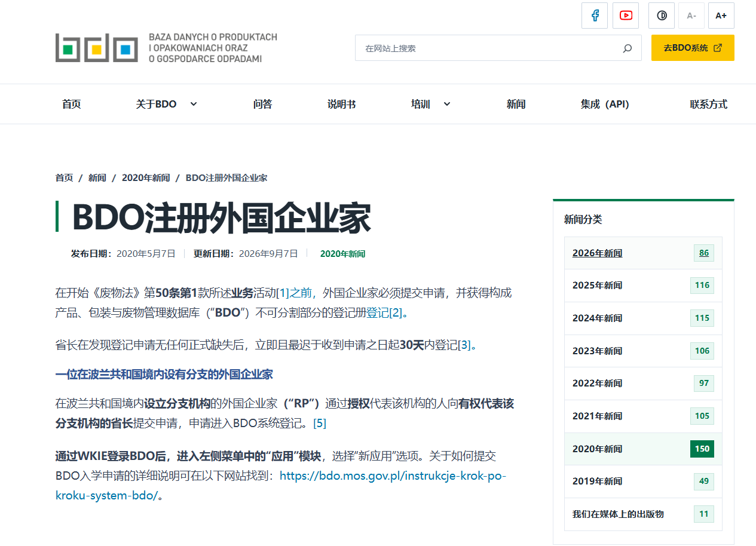Click the 86 count badge
Image resolution: width=756 pixels, height=546 pixels.
704,253
